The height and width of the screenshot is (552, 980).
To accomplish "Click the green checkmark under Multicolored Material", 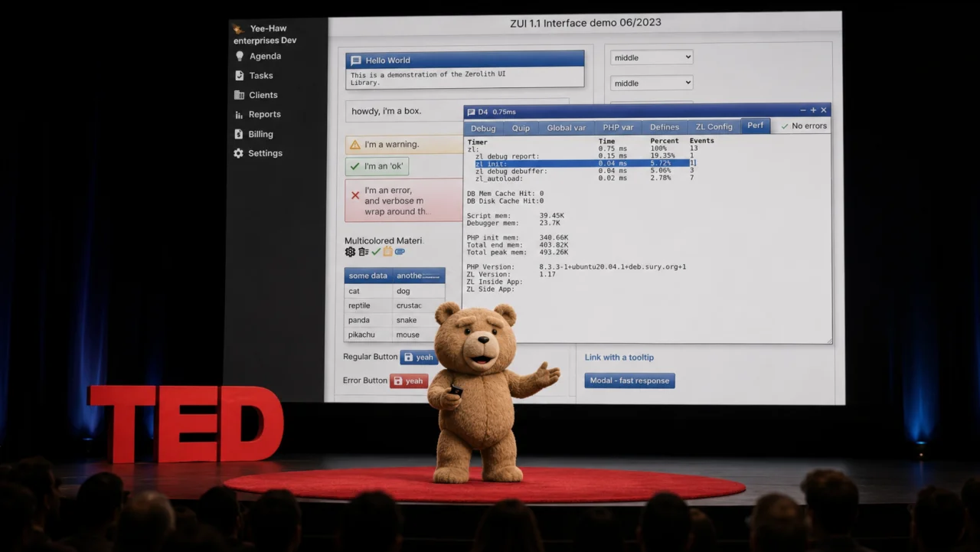I will (x=376, y=251).
